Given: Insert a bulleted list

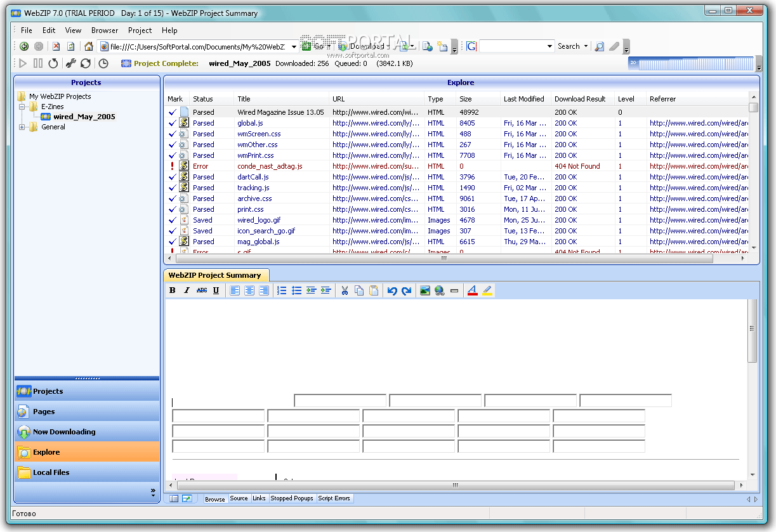Looking at the screenshot, I should pos(297,290).
